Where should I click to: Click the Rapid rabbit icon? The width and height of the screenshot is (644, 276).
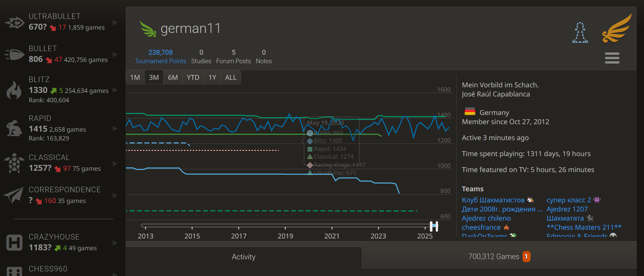tap(14, 128)
